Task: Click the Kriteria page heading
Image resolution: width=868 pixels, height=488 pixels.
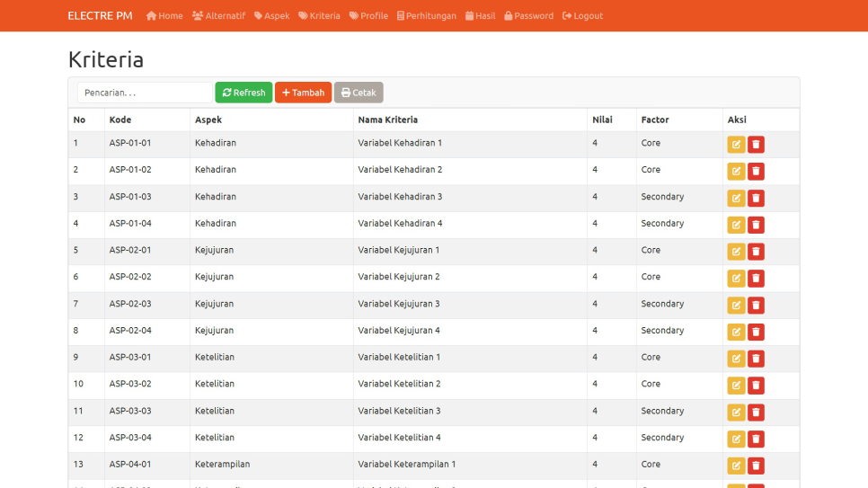Action: (106, 59)
